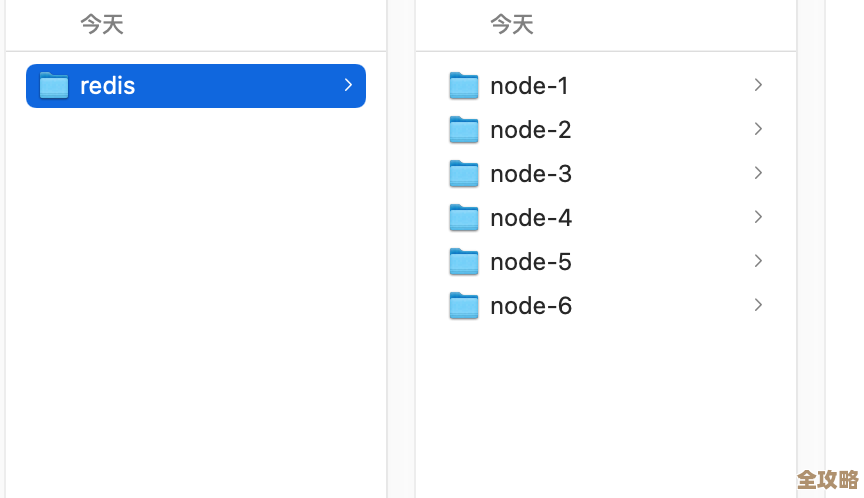Viewport: 864px width, 498px height.
Task: Click the 今天 header in the left column
Action: click(x=102, y=24)
